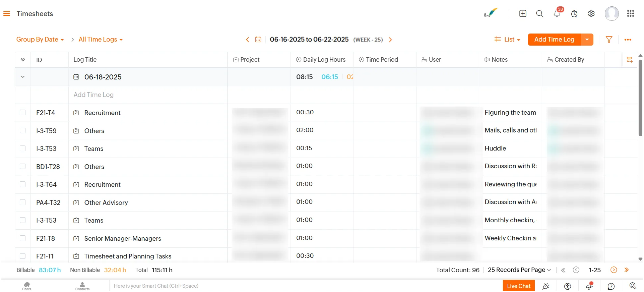Go to last page double arrow
644x292 pixels.
(x=627, y=270)
